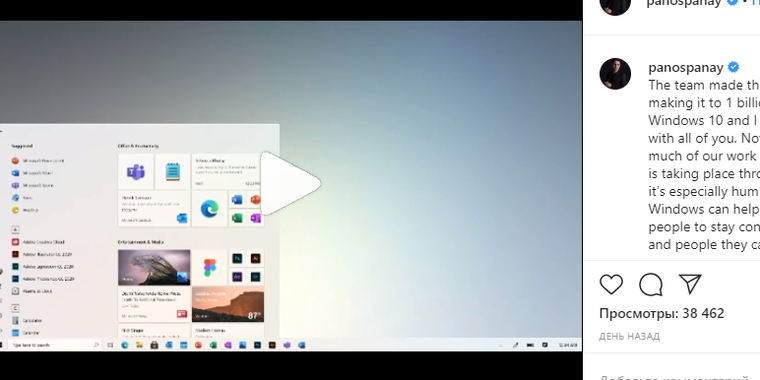Share the post with the paper plane icon

(690, 284)
